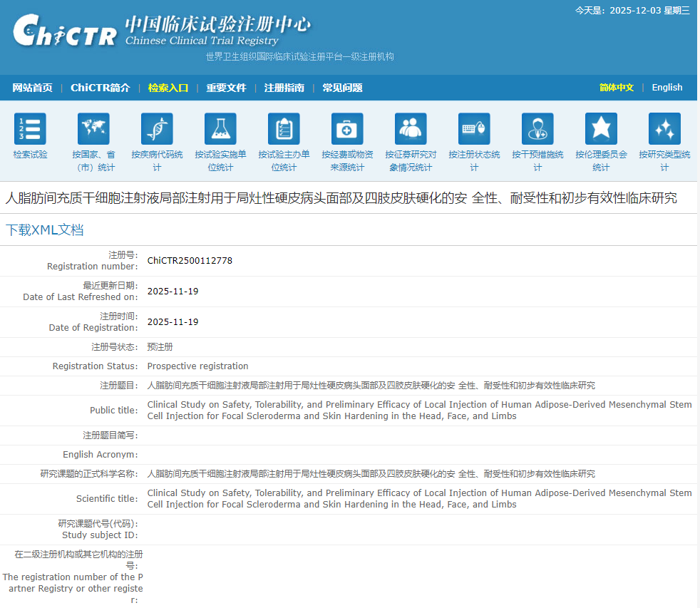
Task: Select the people recruitment status statistics icon
Action: point(411,129)
